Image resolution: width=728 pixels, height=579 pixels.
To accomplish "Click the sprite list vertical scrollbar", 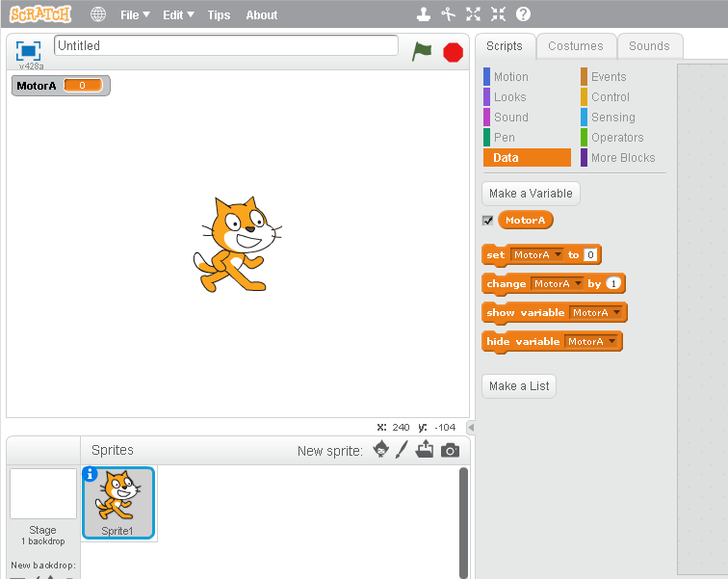I will [463, 522].
